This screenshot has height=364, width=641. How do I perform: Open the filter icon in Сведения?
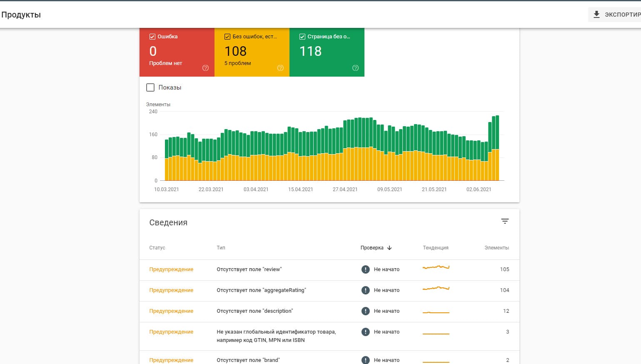pos(505,221)
